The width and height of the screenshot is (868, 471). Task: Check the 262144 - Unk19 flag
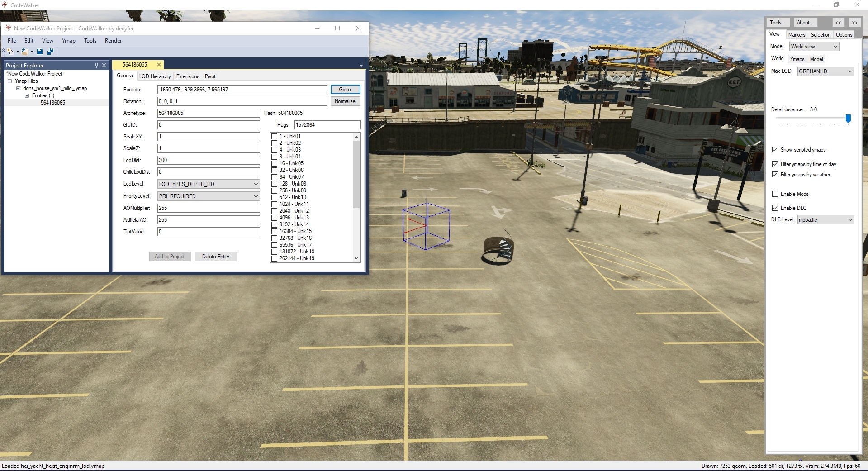click(274, 258)
